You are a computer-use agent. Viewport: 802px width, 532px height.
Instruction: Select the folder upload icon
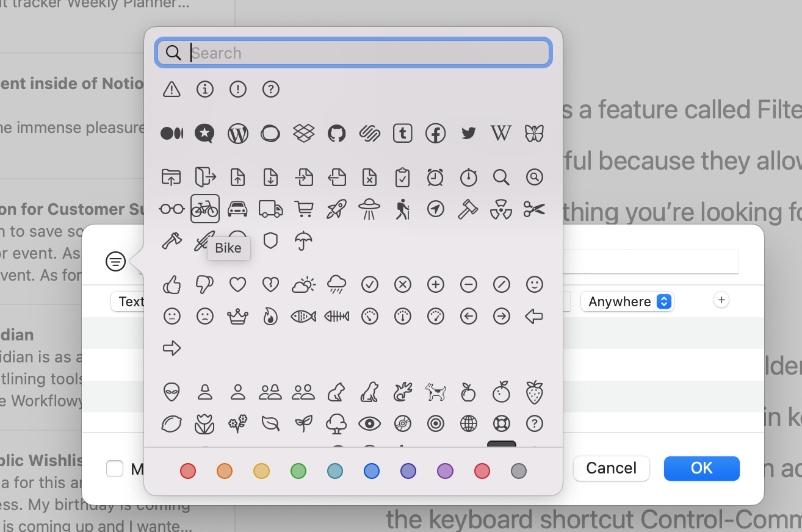[x=172, y=178]
